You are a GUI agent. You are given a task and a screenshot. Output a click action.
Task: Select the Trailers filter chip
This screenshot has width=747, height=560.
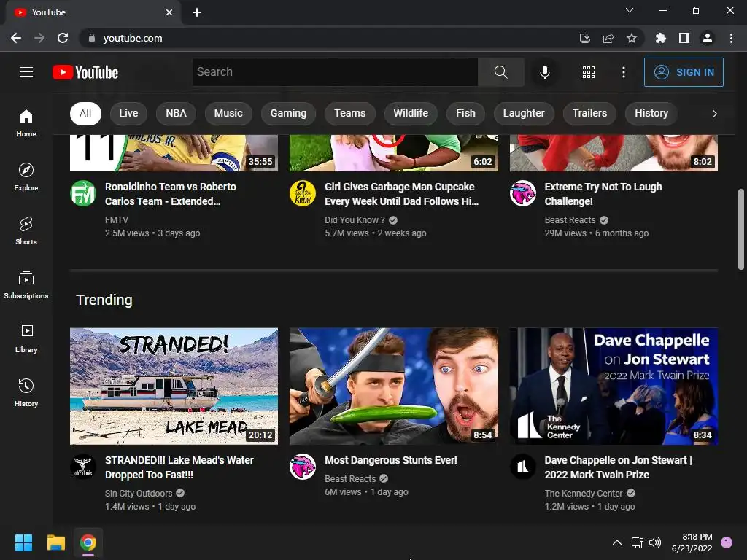pos(589,113)
